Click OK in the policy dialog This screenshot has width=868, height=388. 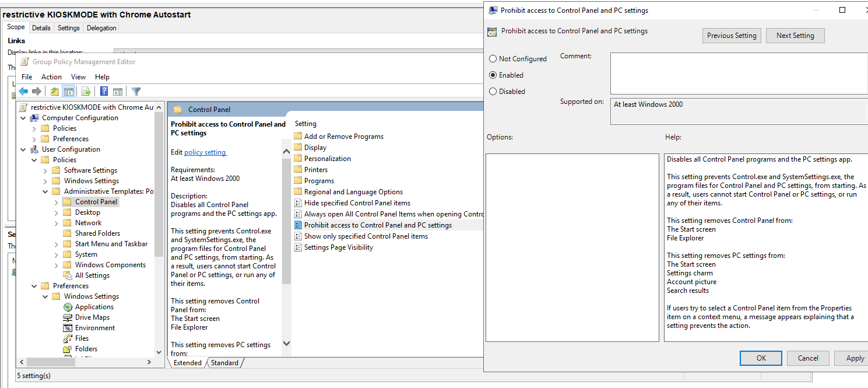click(x=761, y=358)
